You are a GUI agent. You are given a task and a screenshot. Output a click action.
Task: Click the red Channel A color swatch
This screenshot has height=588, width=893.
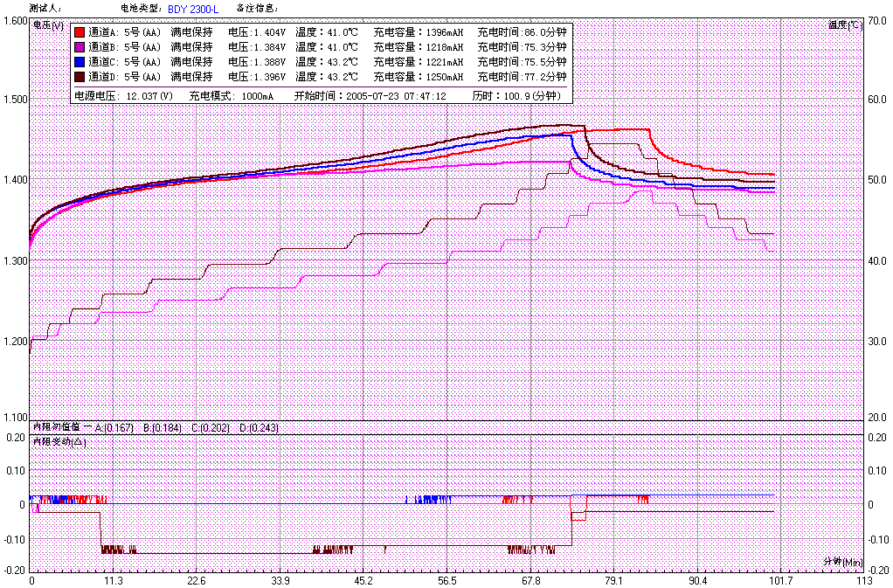[x=79, y=32]
